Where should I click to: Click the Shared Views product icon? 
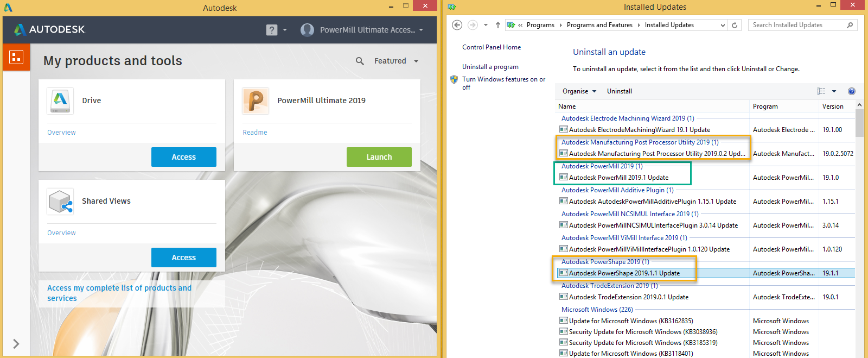[x=60, y=201]
